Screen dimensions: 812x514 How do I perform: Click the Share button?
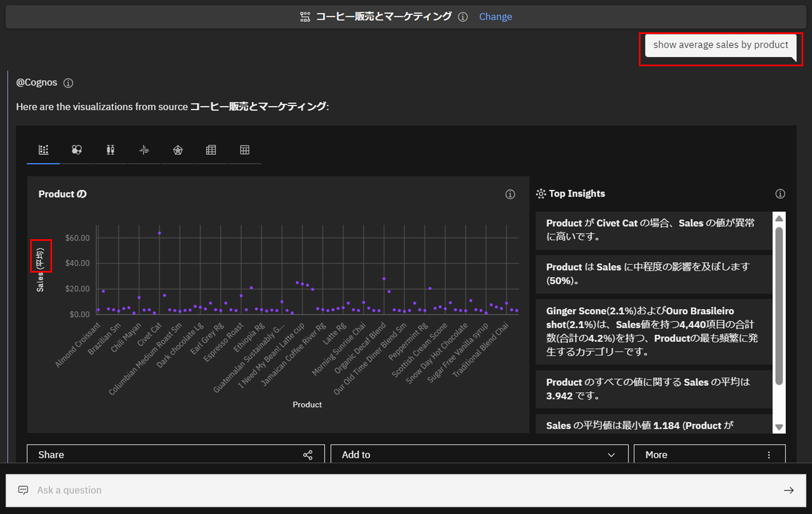[x=176, y=454]
